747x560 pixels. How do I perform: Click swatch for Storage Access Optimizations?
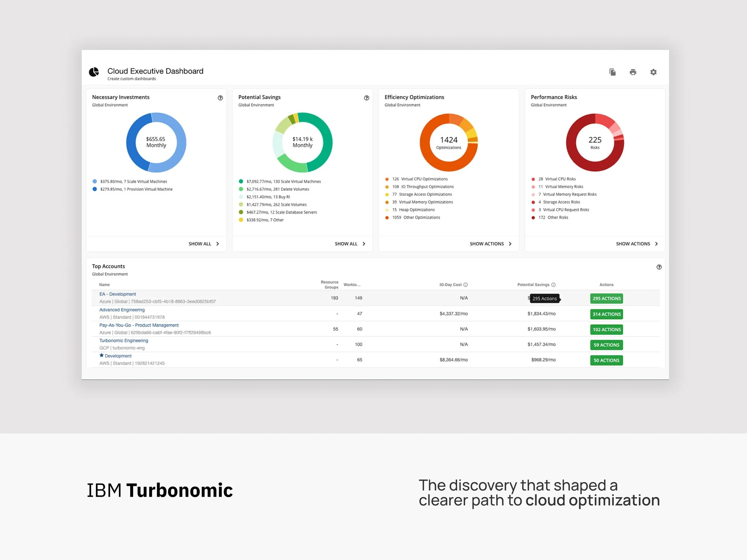(387, 194)
